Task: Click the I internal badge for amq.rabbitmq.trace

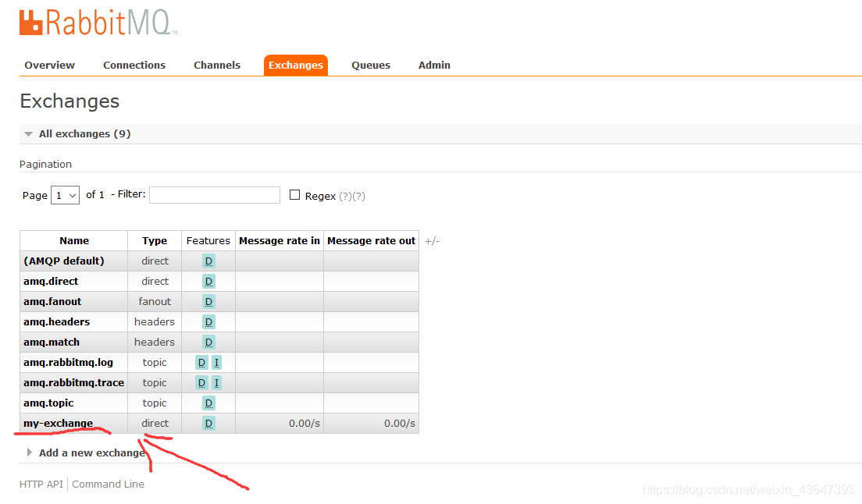Action: coord(216,383)
